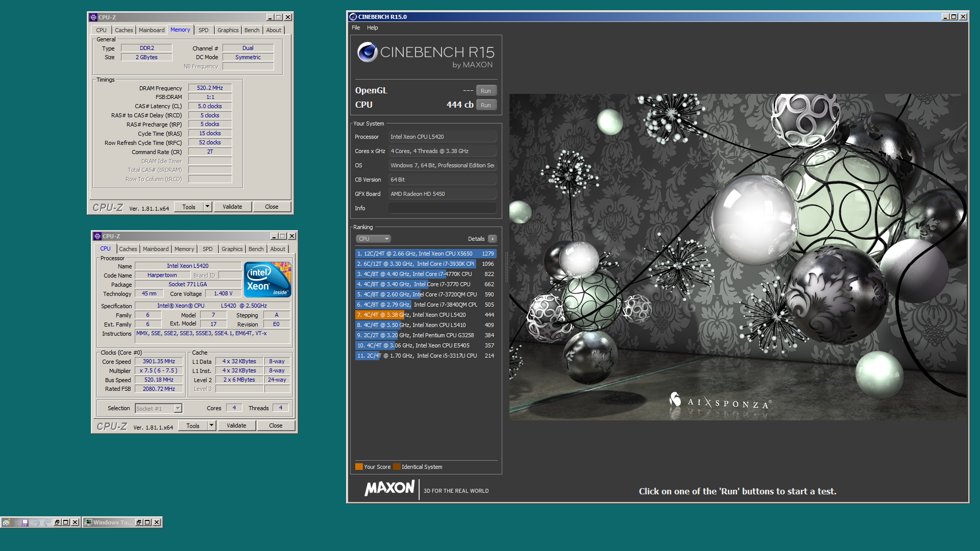Open Mainboard tab in upper CPU-Z window
The height and width of the screenshot is (551, 980).
pyautogui.click(x=152, y=30)
